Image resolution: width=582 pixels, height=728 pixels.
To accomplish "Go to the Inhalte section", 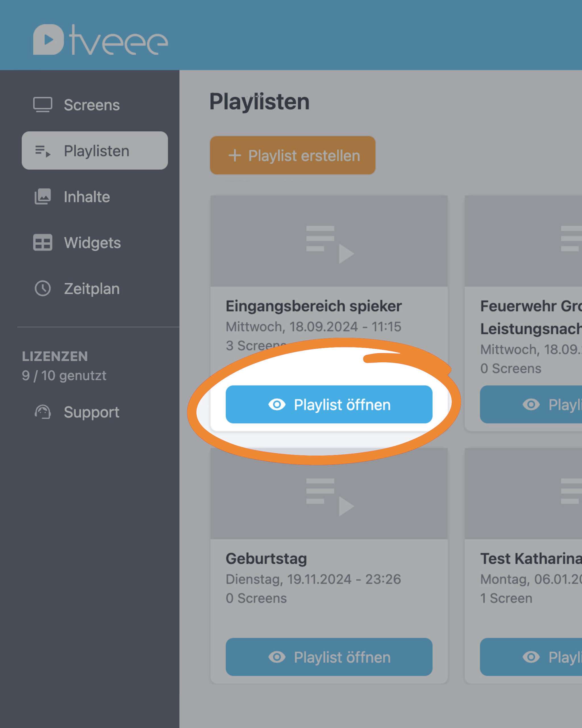I will [x=87, y=197].
